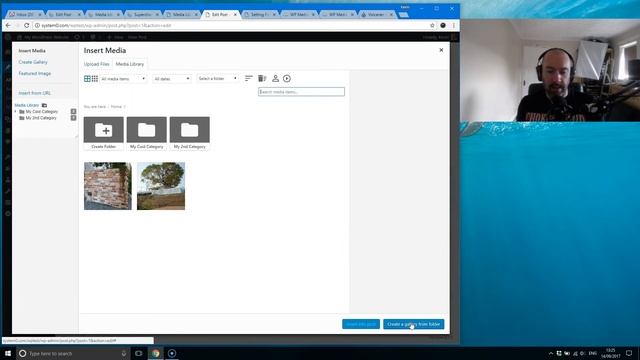Open Featured Image in left menu

coord(35,73)
